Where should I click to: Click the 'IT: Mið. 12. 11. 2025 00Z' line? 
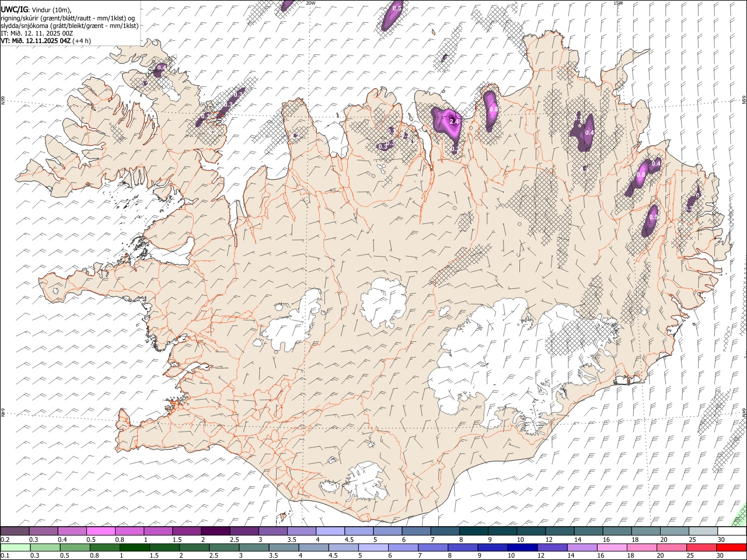click(x=37, y=33)
